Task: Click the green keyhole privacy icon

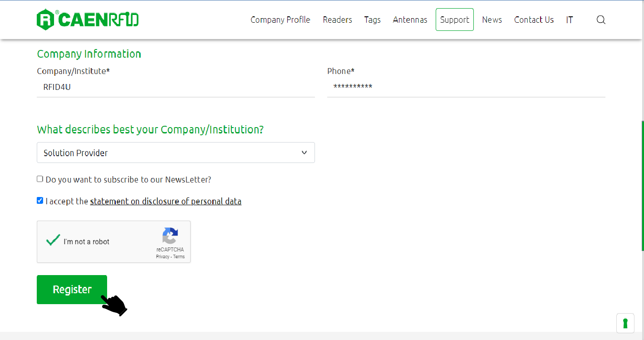Action: (x=625, y=323)
